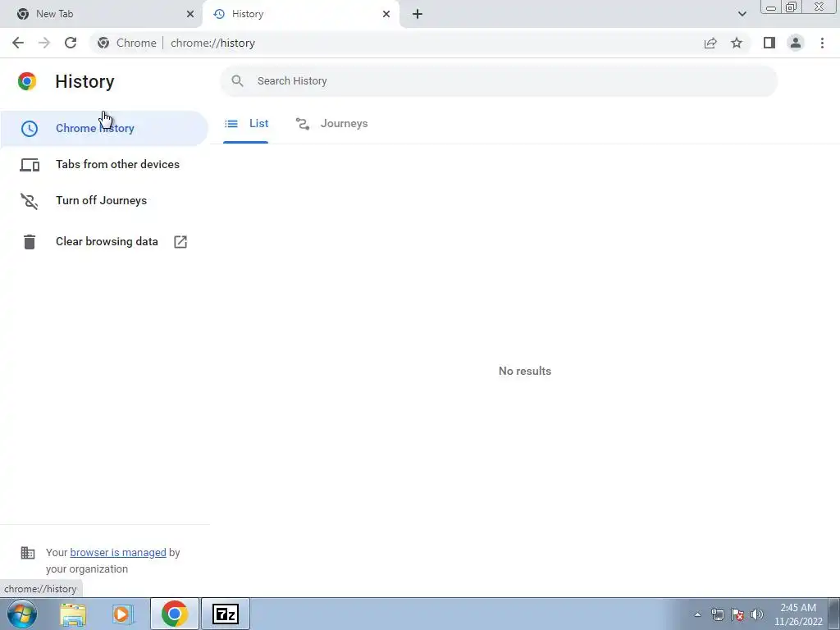Click the Search History field
840x630 pixels.
(x=499, y=81)
